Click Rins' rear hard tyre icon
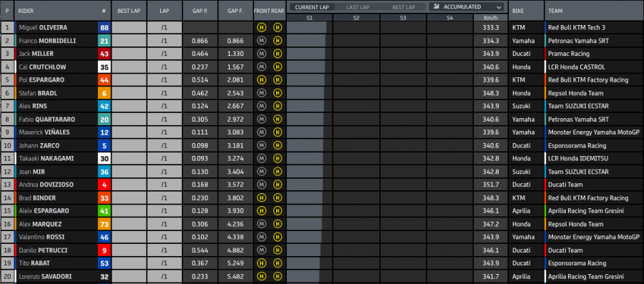Screen dimensions: 644x284 pos(277,107)
